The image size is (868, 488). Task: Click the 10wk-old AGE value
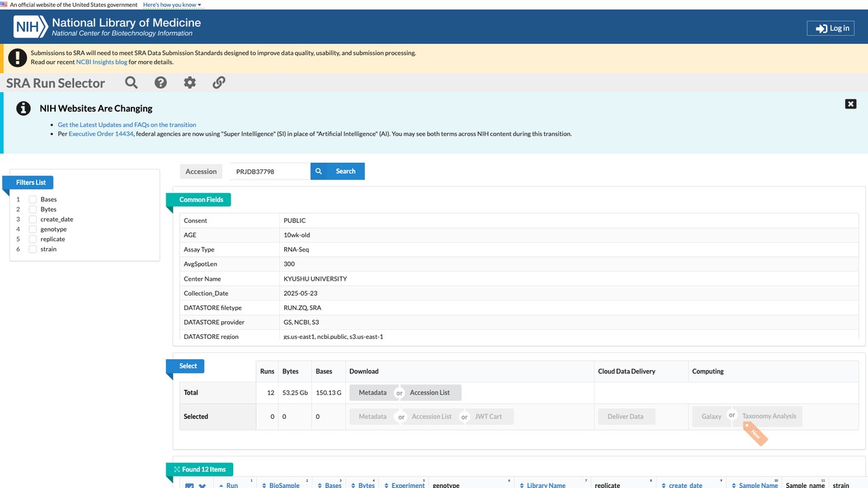pos(297,235)
